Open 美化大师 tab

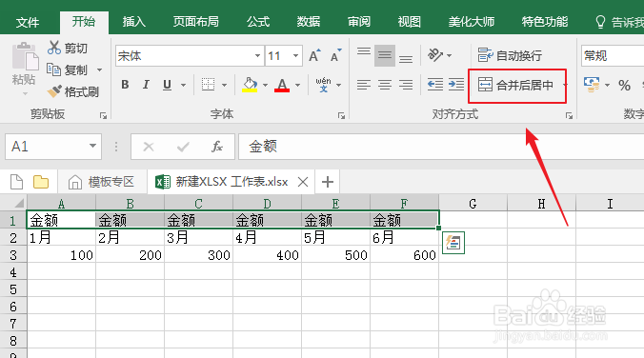point(471,21)
